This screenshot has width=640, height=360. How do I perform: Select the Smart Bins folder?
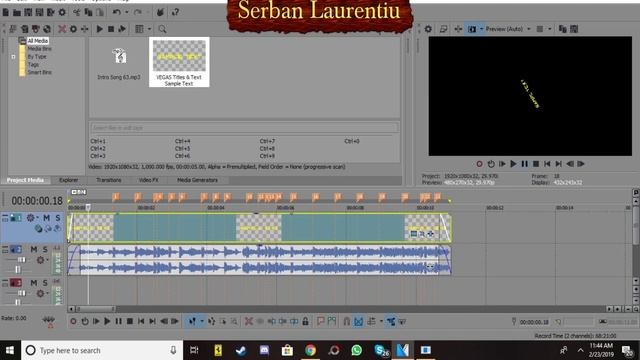[x=39, y=72]
